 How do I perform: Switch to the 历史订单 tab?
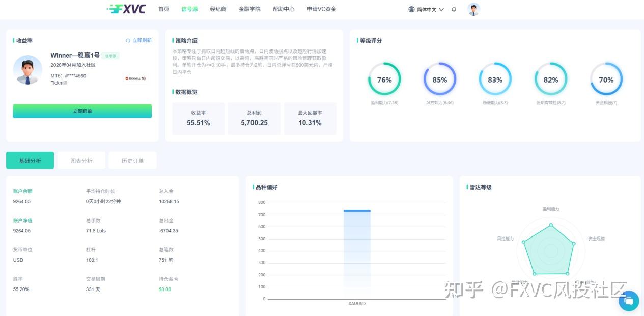(x=132, y=161)
